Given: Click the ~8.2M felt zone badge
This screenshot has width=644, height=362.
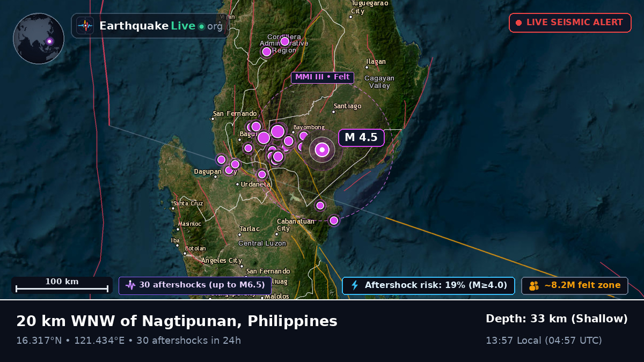Looking at the screenshot, I should point(575,285).
